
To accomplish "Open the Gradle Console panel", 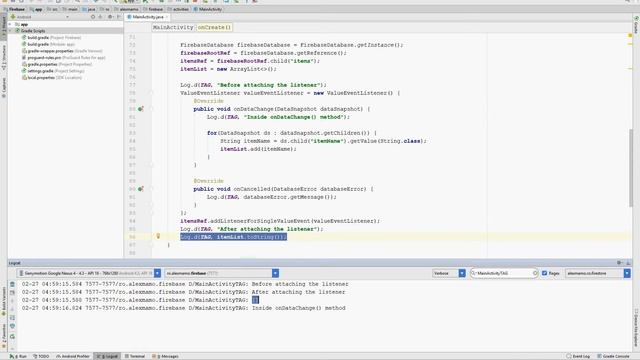I will tap(613, 356).
